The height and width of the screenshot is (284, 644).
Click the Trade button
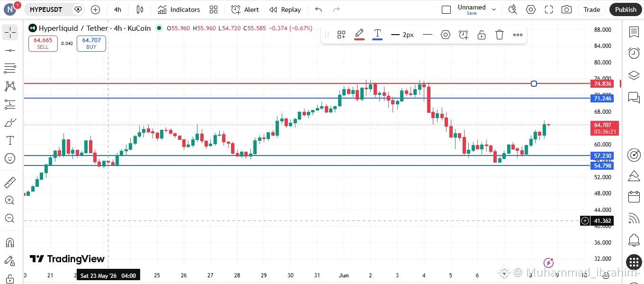tap(591, 9)
